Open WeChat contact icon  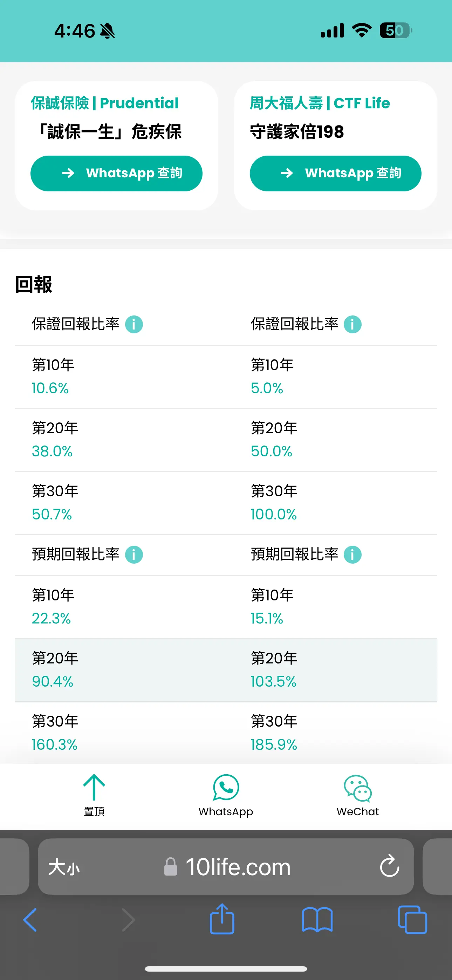pos(358,795)
